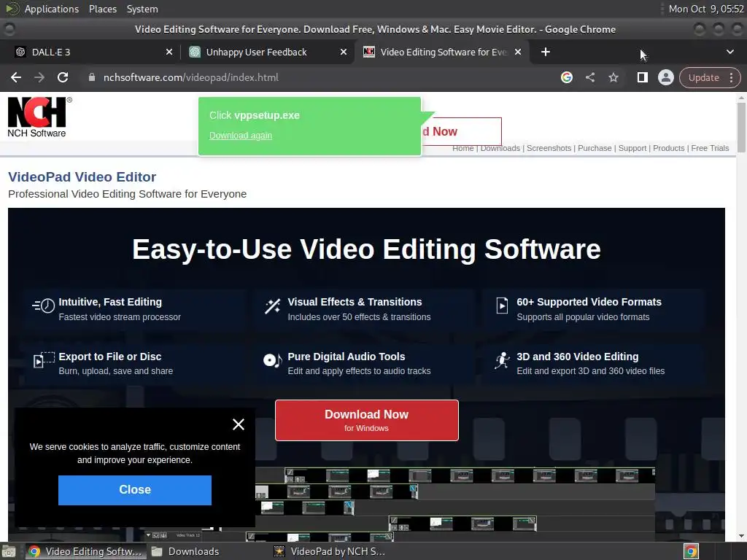
Task: Open the Screenshots navigation link
Action: [549, 148]
